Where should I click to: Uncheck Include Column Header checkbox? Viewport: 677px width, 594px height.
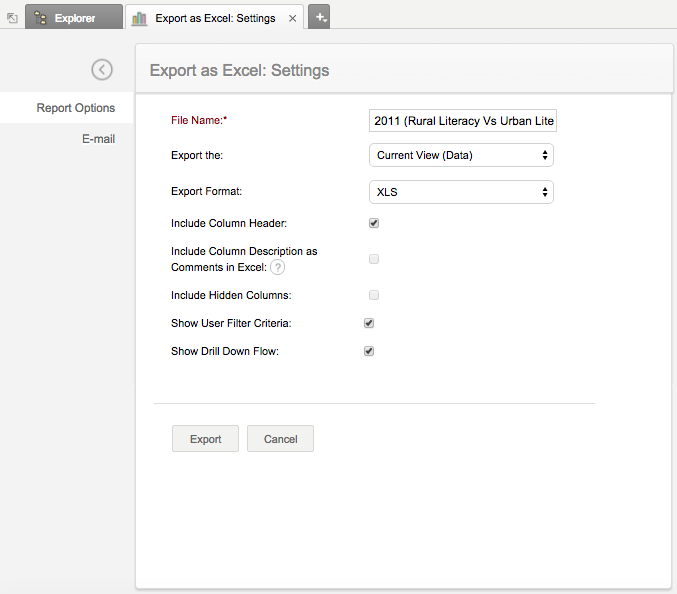click(374, 223)
